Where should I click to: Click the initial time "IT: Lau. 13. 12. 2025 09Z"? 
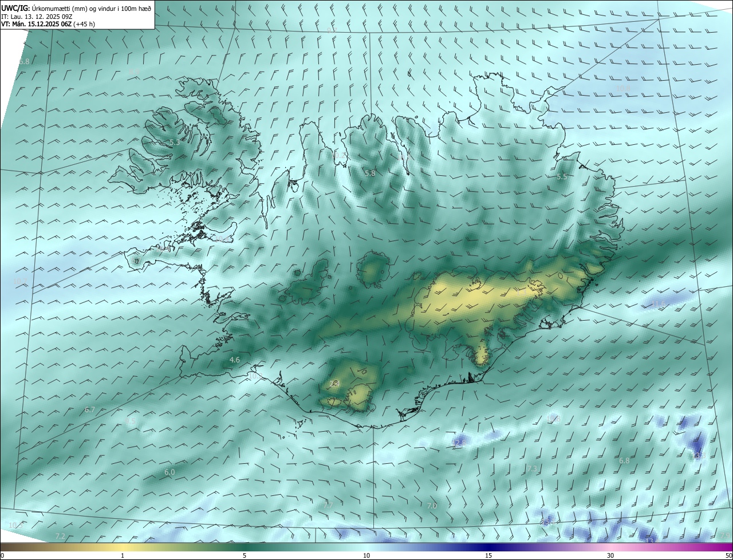37,17
